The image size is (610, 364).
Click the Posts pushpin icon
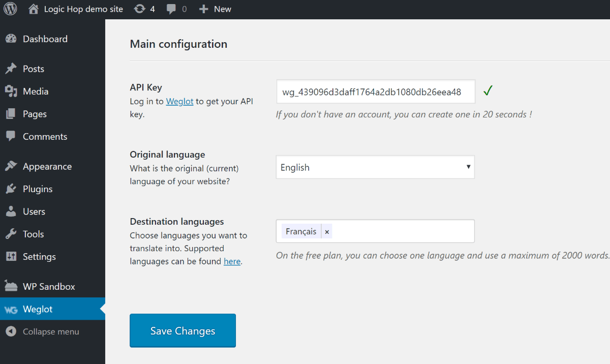click(11, 69)
